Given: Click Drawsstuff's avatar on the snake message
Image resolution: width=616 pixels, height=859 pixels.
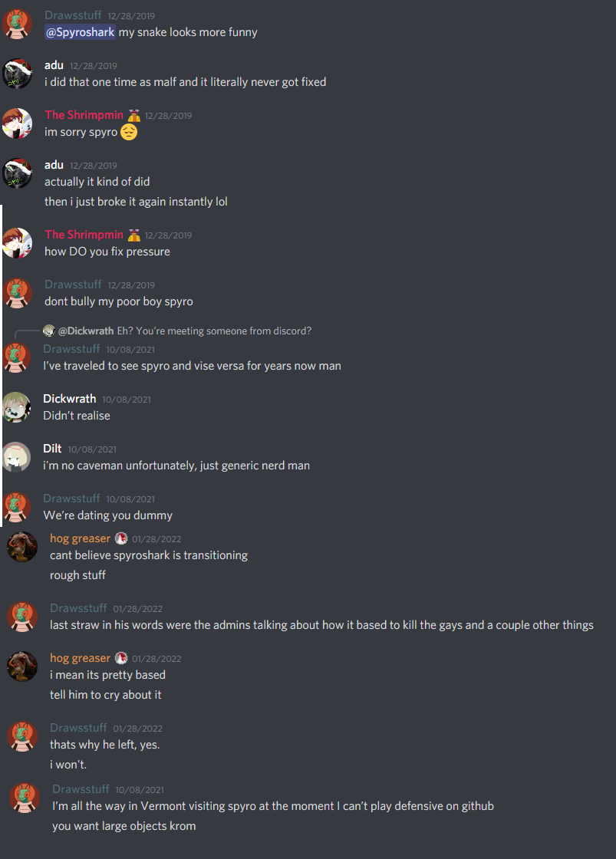Looking at the screenshot, I should pos(17,24).
